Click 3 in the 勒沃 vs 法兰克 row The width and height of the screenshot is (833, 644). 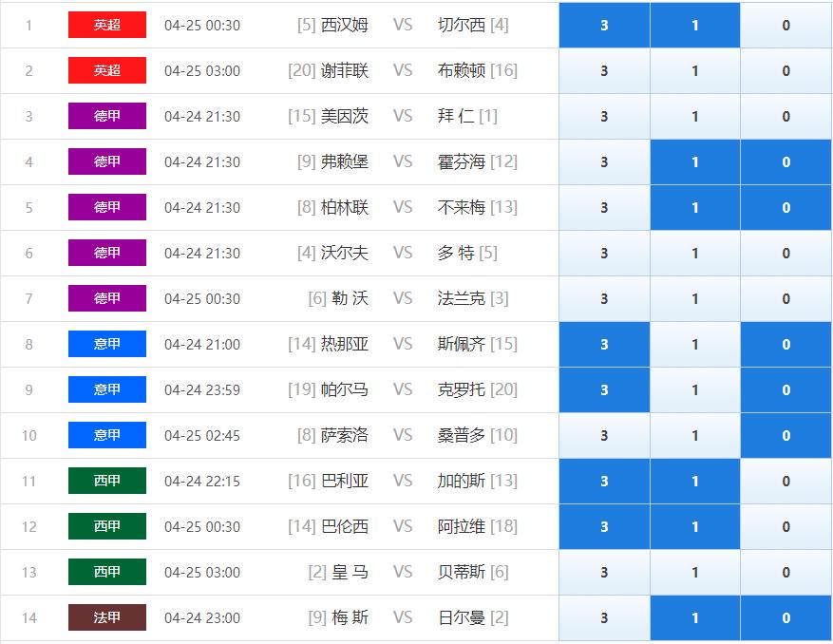pyautogui.click(x=604, y=298)
